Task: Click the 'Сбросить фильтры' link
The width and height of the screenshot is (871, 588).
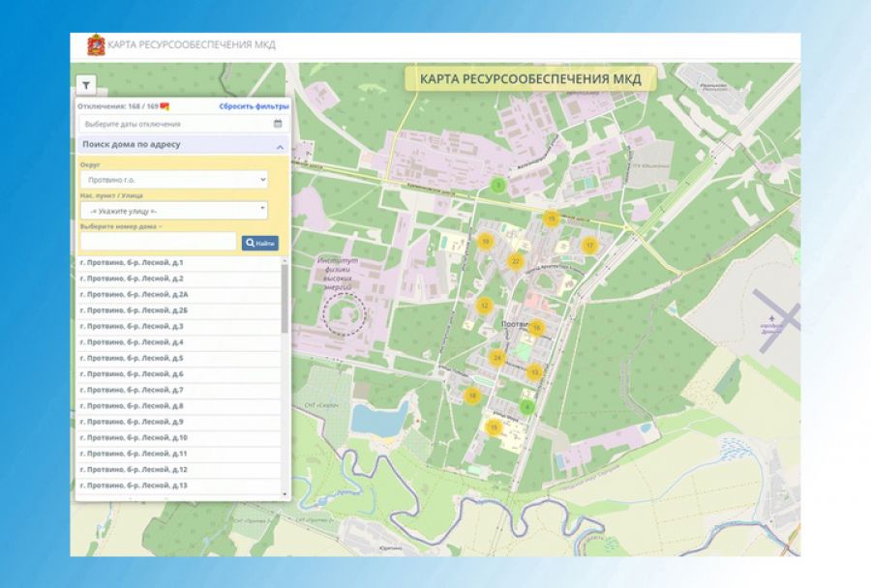Action: [254, 105]
